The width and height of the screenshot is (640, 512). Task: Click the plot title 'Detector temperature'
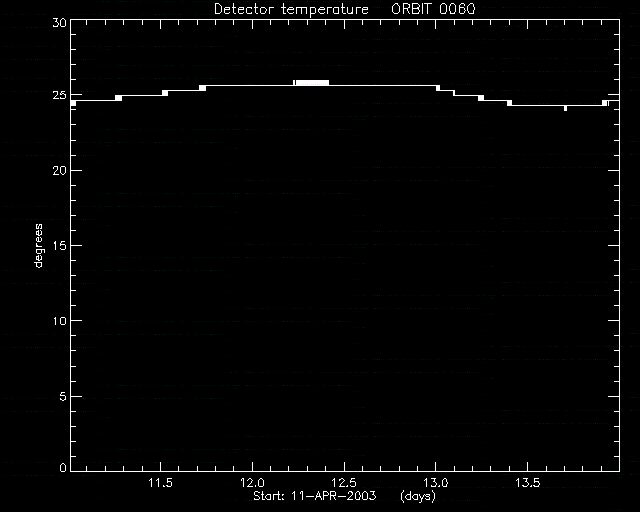pos(291,9)
